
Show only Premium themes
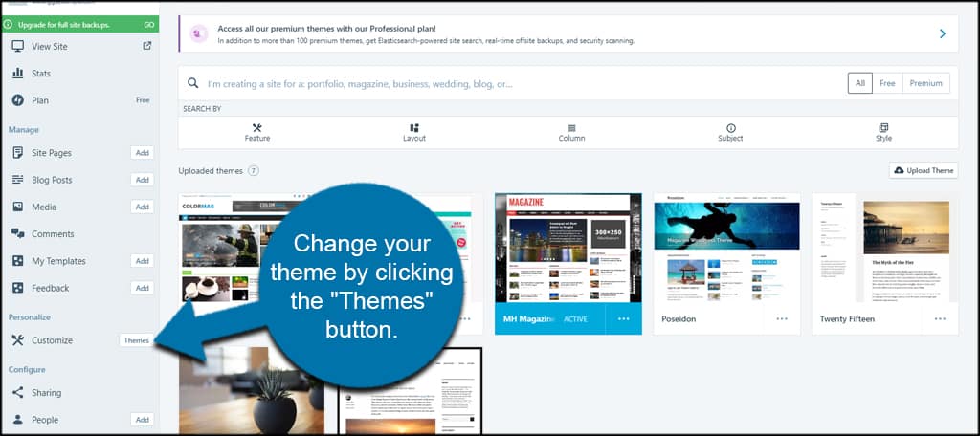coord(926,83)
